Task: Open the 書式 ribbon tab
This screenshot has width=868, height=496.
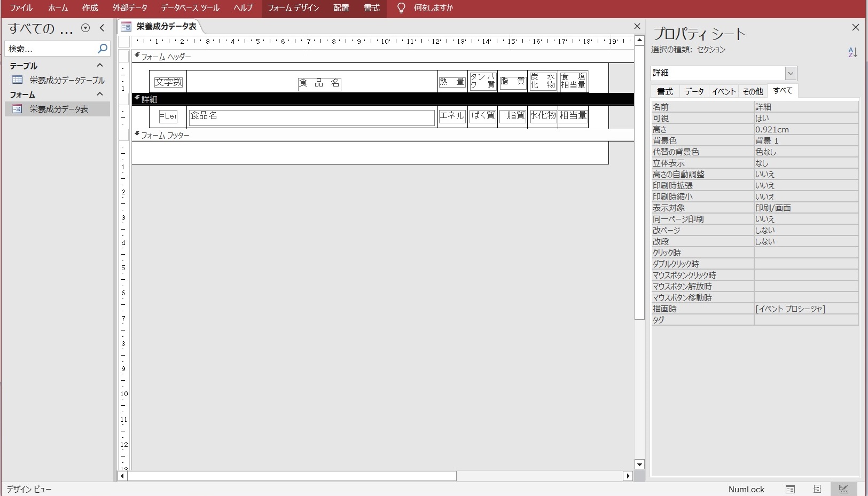Action: tap(371, 8)
